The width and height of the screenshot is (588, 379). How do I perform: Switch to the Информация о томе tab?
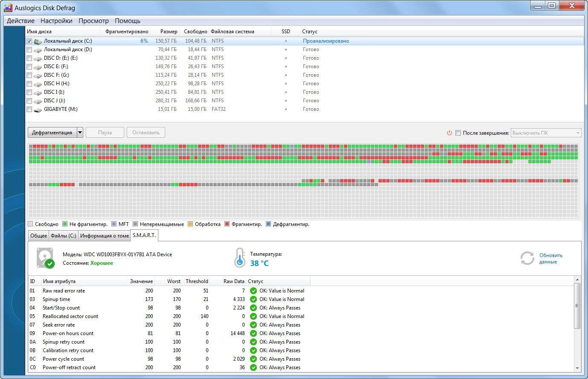105,236
